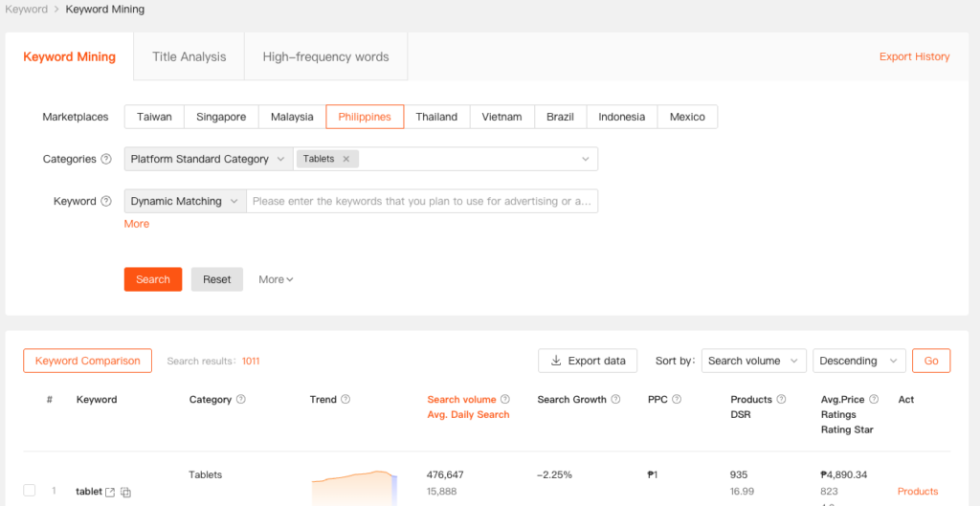
Task: Click the Categories help question-mark icon
Action: pyautogui.click(x=106, y=160)
